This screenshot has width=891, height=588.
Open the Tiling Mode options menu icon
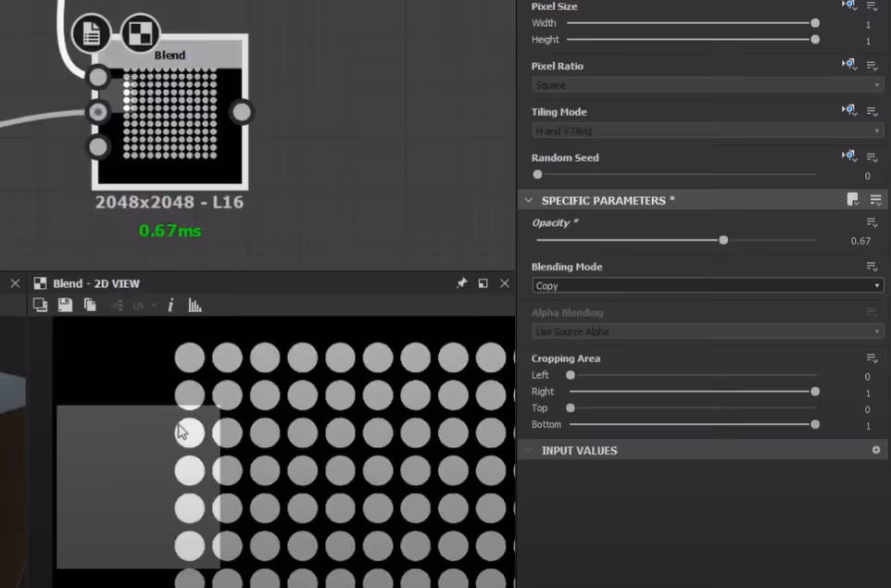(x=872, y=111)
